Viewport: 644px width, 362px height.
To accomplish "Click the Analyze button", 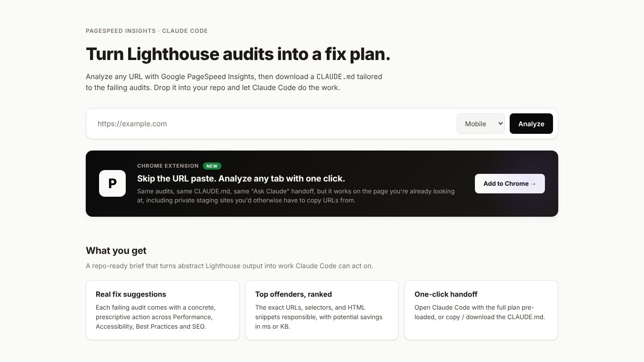I will pyautogui.click(x=531, y=123).
